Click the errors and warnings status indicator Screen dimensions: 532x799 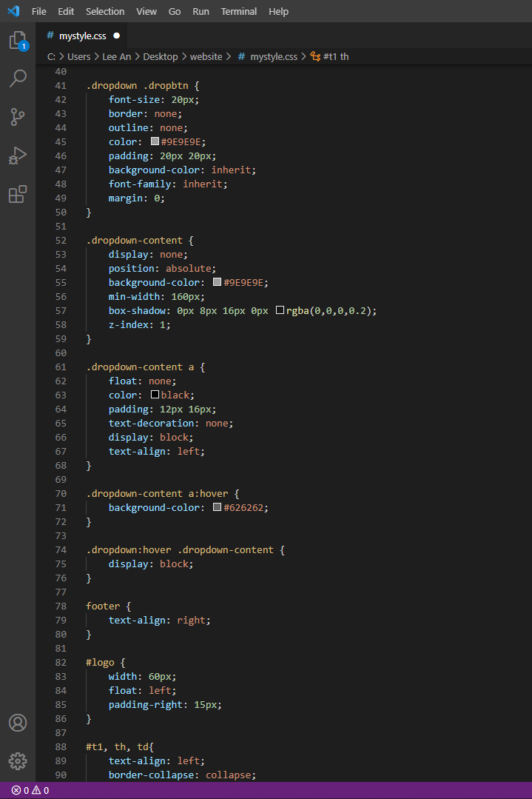tap(30, 790)
